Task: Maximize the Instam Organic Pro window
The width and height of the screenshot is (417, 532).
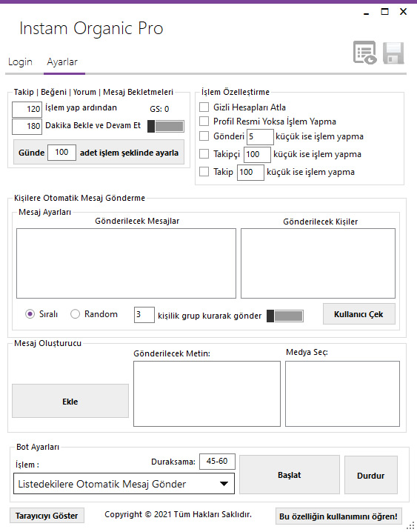Action: (384, 12)
